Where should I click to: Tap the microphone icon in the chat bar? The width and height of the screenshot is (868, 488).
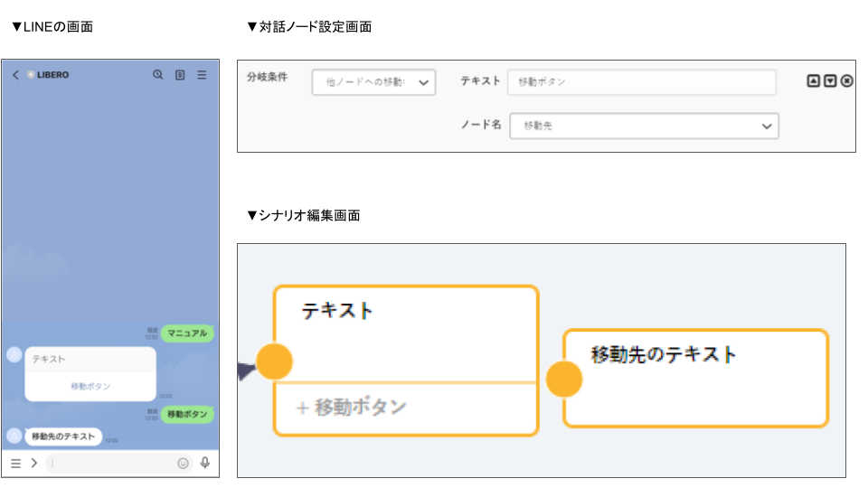coord(205,463)
